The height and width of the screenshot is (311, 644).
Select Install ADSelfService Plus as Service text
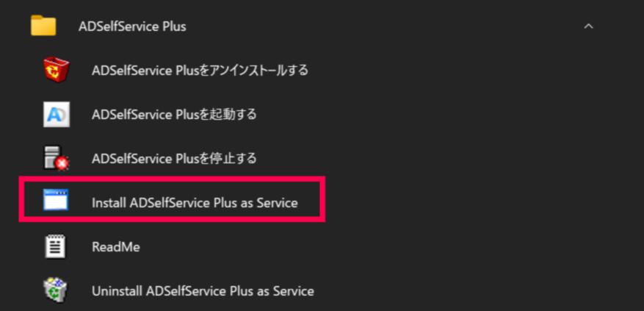[x=195, y=202]
